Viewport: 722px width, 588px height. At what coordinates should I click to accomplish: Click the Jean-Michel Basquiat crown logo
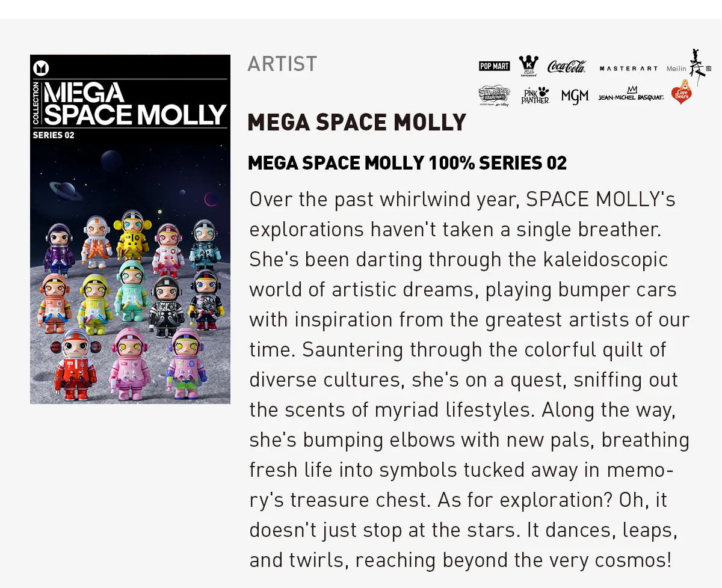631,94
